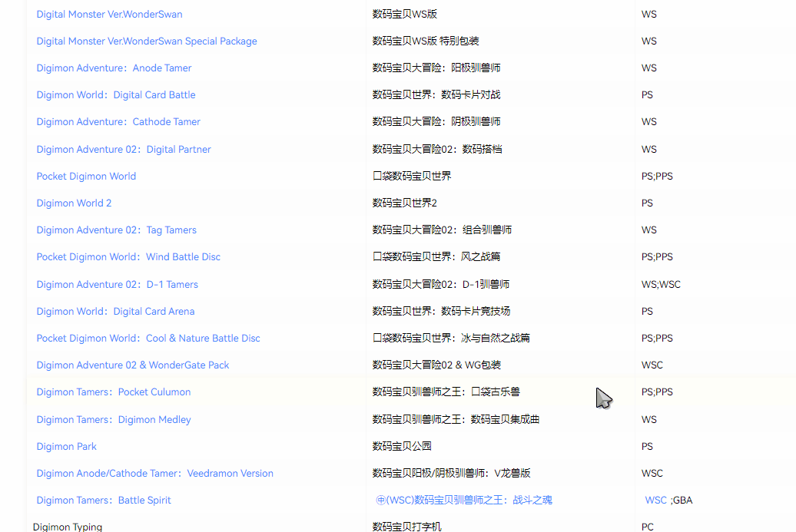The height and width of the screenshot is (532, 796).
Task: Open Digimon Adventure 02: Tag Tamers link
Action: pyautogui.click(x=116, y=230)
